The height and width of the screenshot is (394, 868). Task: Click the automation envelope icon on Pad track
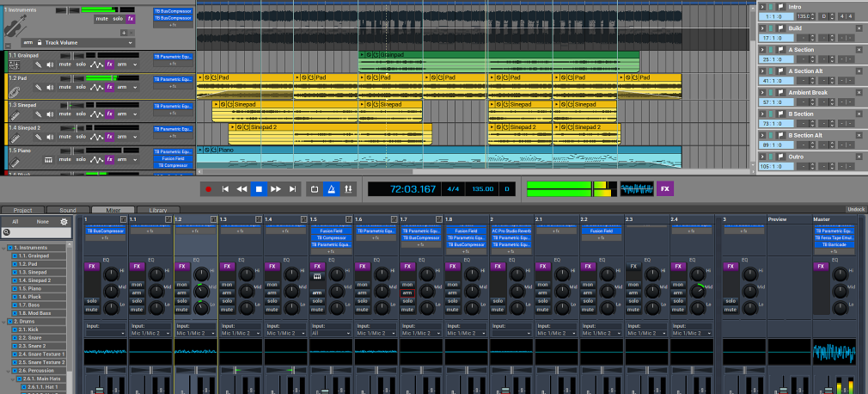pos(96,88)
